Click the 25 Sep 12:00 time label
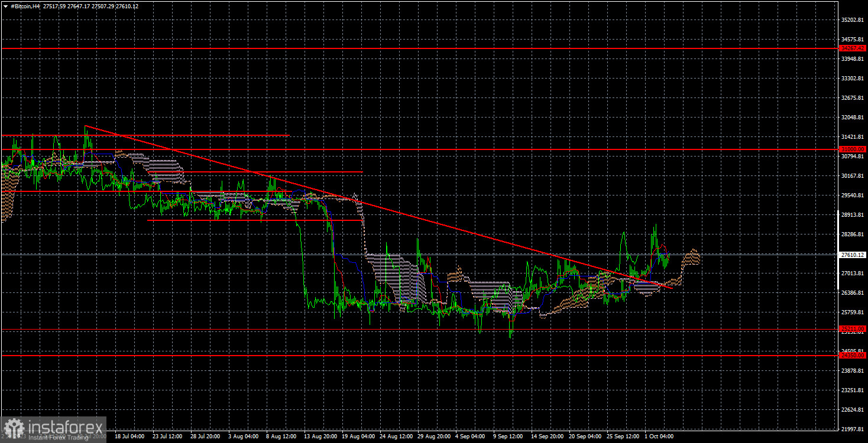This screenshot has width=868, height=443. click(x=621, y=437)
